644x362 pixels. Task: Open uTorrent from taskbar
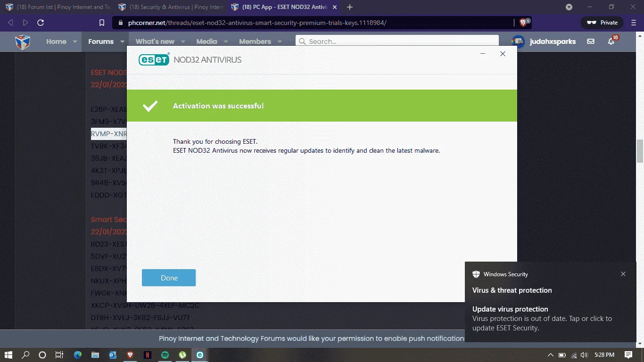[x=182, y=355]
